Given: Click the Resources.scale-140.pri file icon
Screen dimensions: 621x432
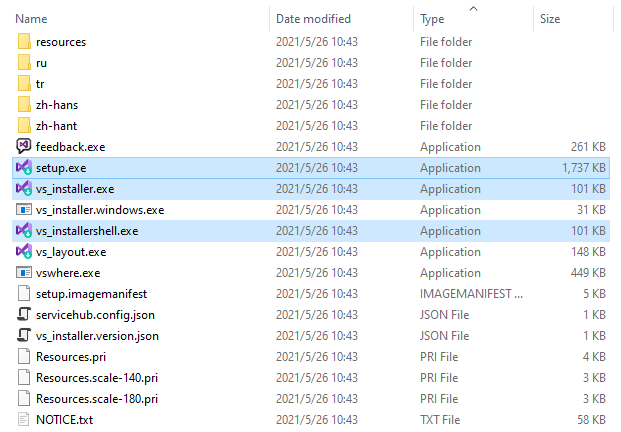Looking at the screenshot, I should [24, 377].
